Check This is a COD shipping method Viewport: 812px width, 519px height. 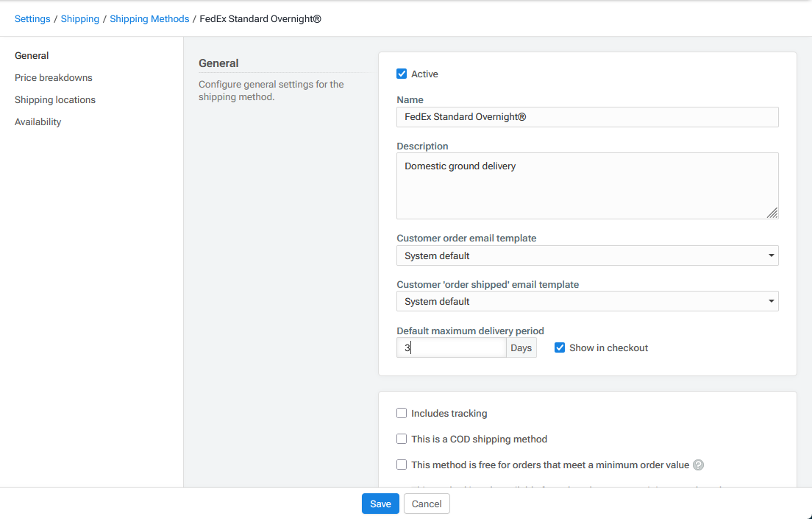point(402,439)
